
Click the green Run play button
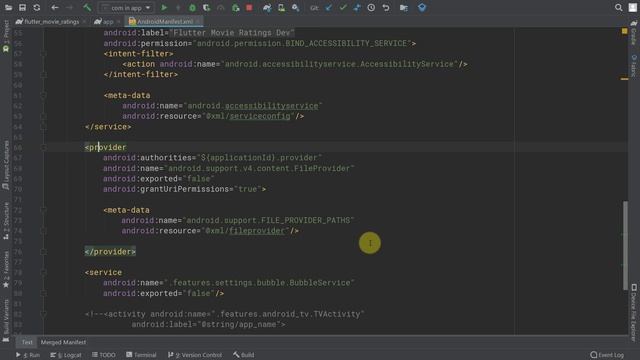164,8
